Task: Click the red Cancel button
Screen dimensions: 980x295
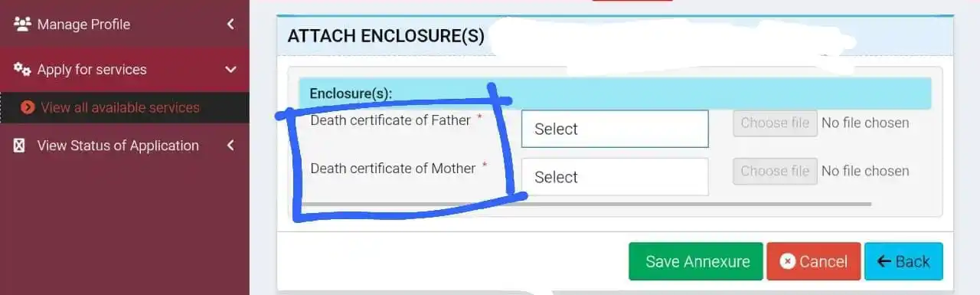Action: tap(814, 261)
